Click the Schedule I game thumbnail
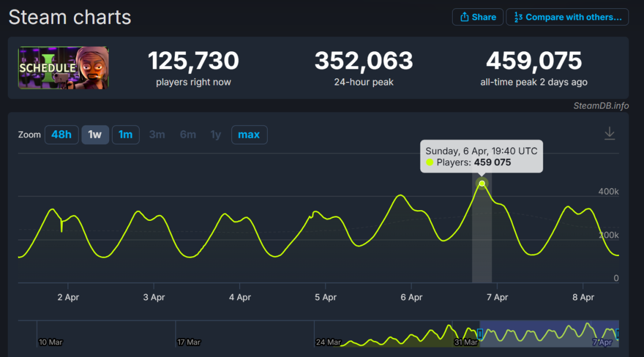The width and height of the screenshot is (644, 357). pos(63,68)
